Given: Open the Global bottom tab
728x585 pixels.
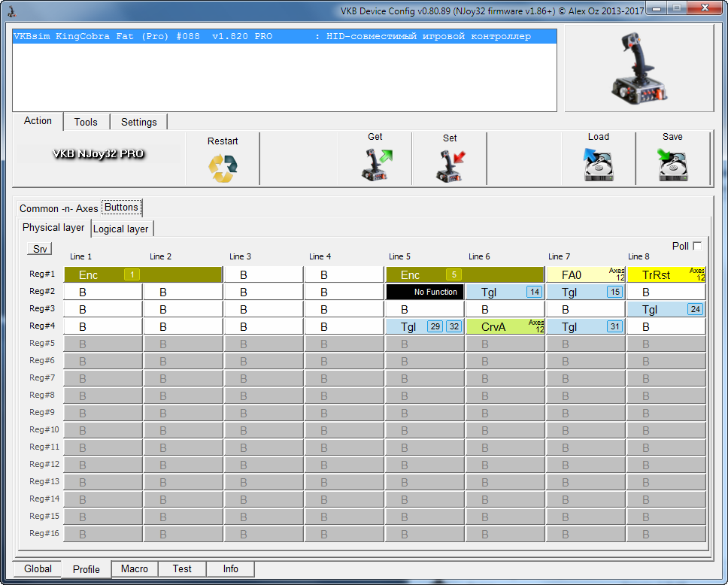Looking at the screenshot, I should (38, 568).
